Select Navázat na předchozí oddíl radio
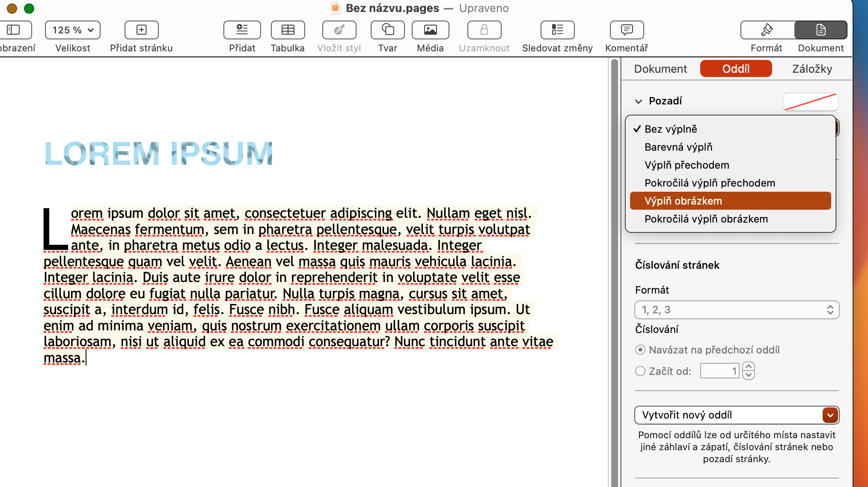Viewport: 868px width, 487px height. point(640,350)
